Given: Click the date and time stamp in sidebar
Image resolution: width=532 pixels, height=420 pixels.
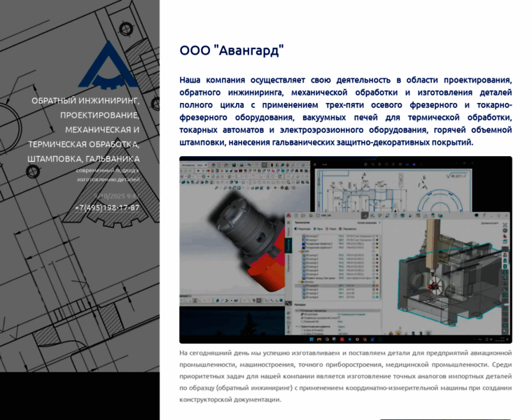Looking at the screenshot, I should pos(115,196).
